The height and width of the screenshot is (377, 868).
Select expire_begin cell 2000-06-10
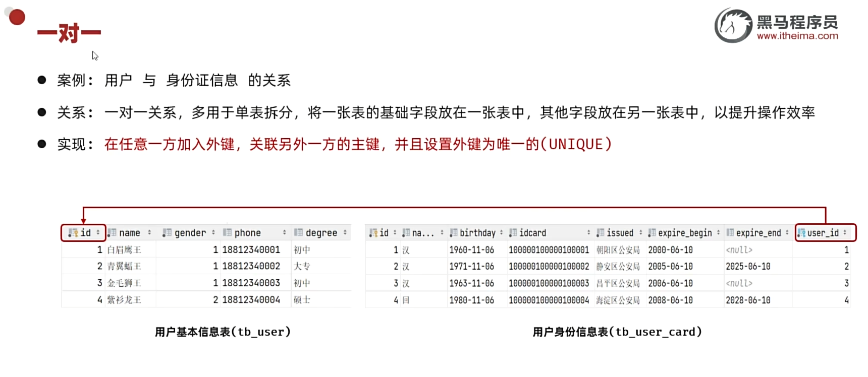click(x=670, y=250)
